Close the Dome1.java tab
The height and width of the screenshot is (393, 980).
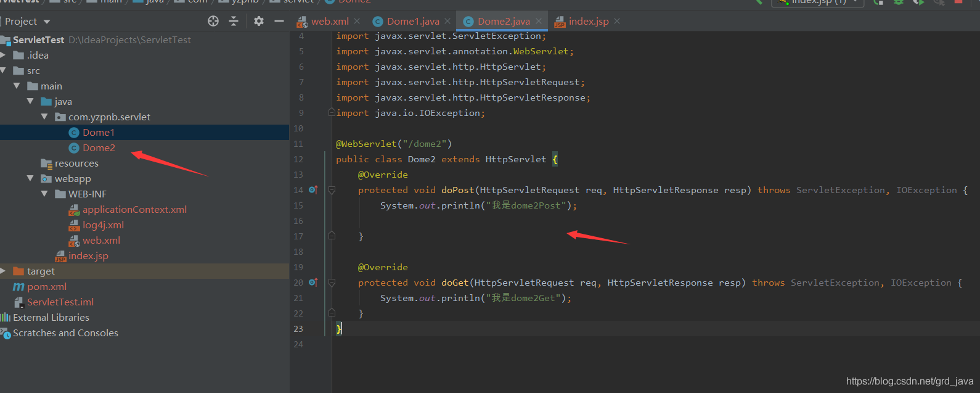[x=447, y=21]
